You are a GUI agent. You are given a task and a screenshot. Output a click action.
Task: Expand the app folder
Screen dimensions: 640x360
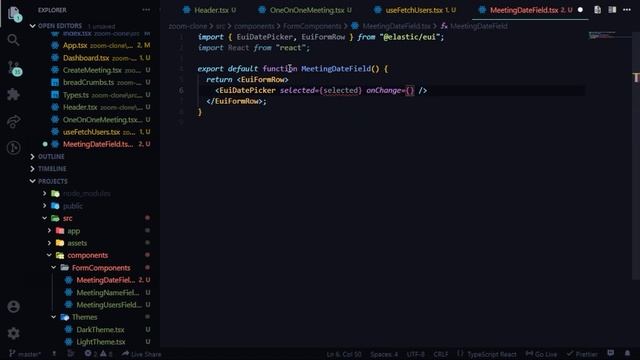click(49, 231)
